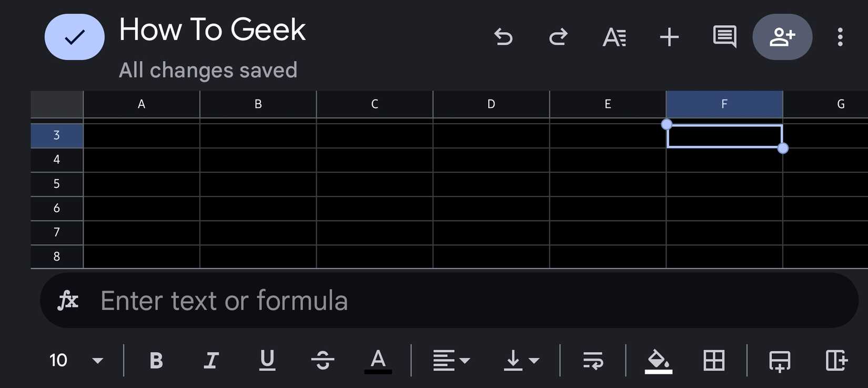Screen dimensions: 868x388
Task: Toggle underline formatting
Action: (267, 360)
